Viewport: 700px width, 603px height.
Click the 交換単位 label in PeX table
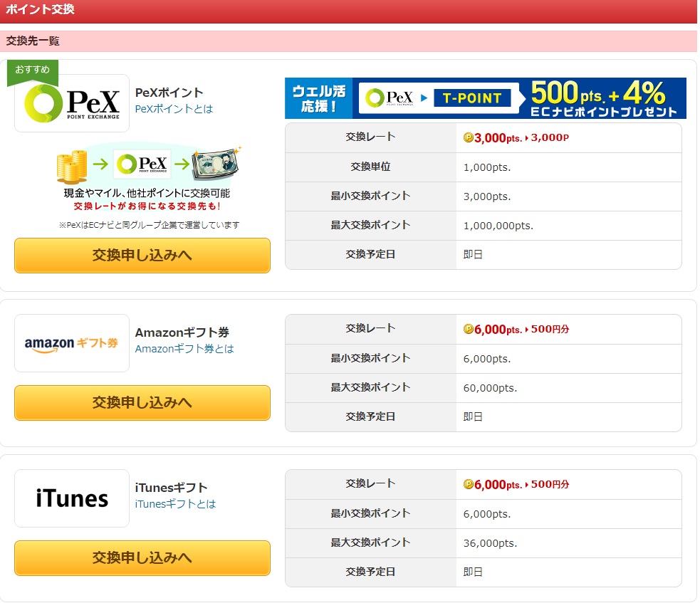click(x=370, y=167)
